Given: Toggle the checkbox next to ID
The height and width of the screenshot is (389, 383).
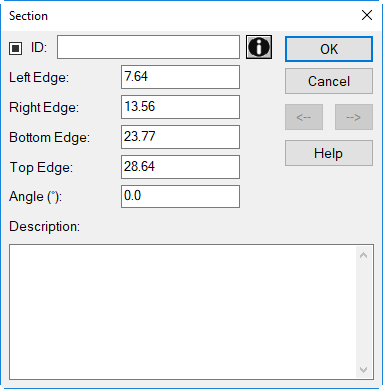Looking at the screenshot, I should pos(15,48).
